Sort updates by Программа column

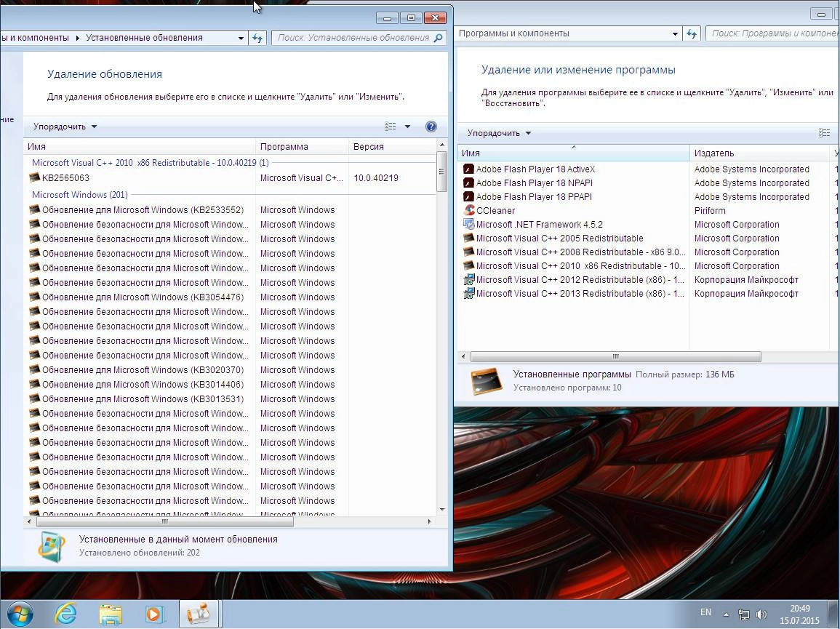pos(302,147)
